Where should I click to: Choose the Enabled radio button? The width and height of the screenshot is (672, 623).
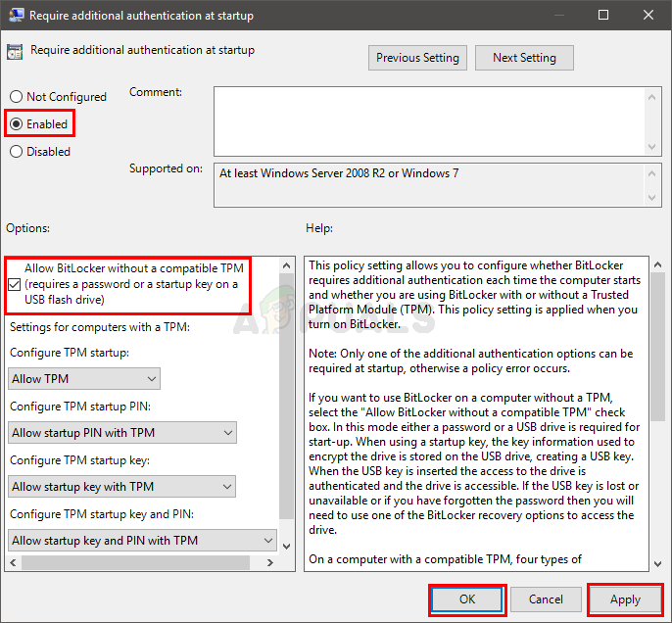click(17, 124)
